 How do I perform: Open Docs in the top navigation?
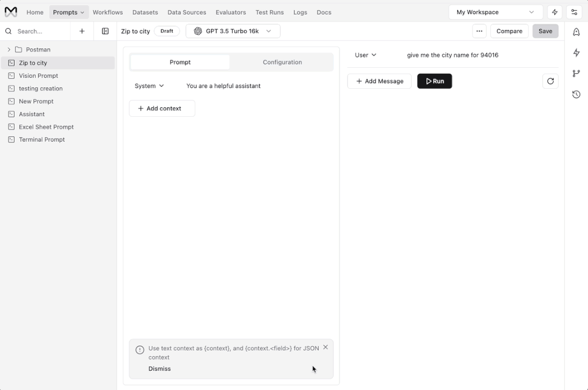click(x=324, y=12)
